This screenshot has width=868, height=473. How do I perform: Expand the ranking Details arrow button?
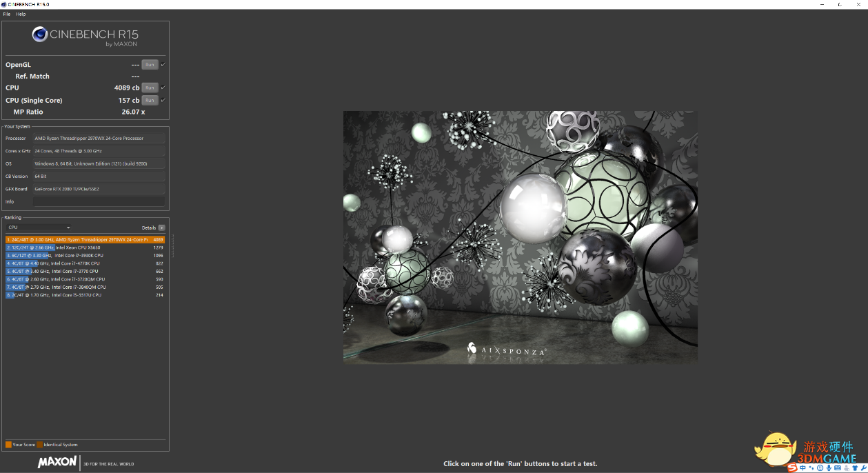point(161,228)
